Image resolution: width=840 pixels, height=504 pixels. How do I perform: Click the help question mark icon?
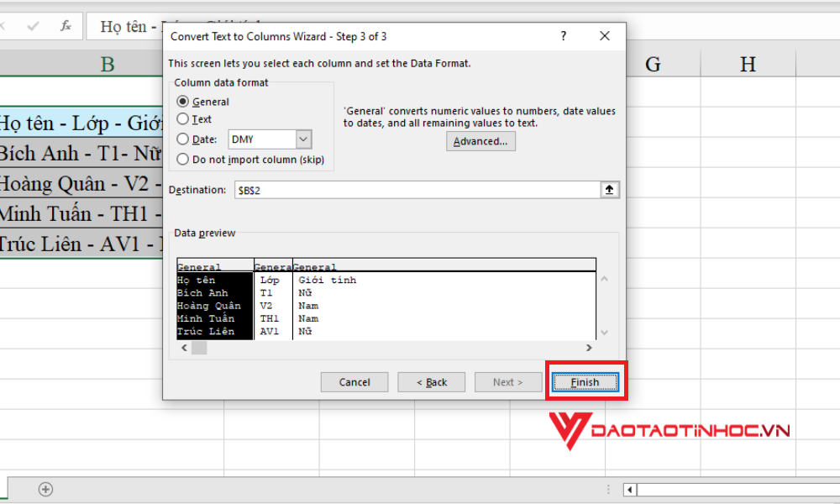pos(563,36)
